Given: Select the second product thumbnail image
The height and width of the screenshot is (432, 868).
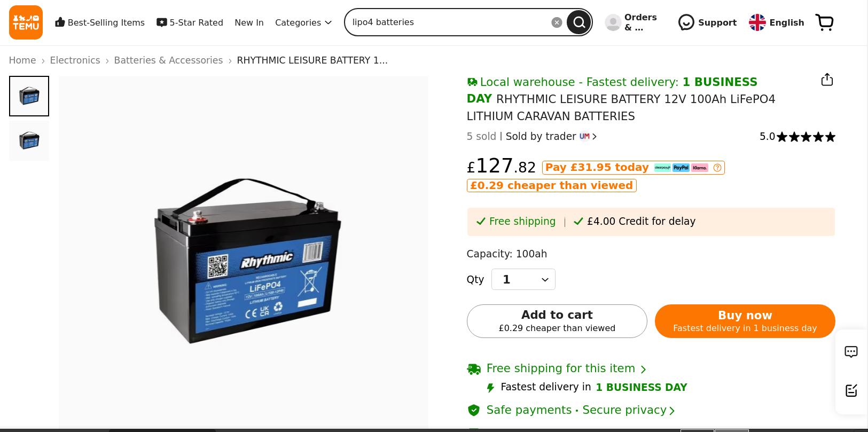Looking at the screenshot, I should click(x=29, y=140).
